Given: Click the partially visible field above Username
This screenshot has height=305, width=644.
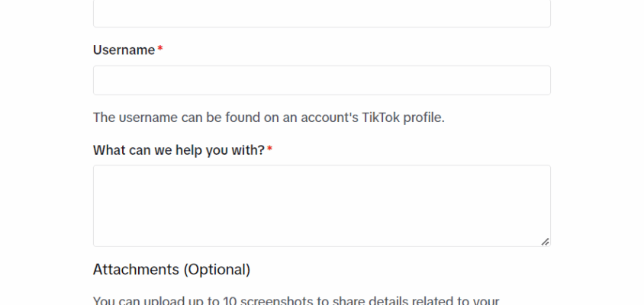Looking at the screenshot, I should [x=321, y=14].
